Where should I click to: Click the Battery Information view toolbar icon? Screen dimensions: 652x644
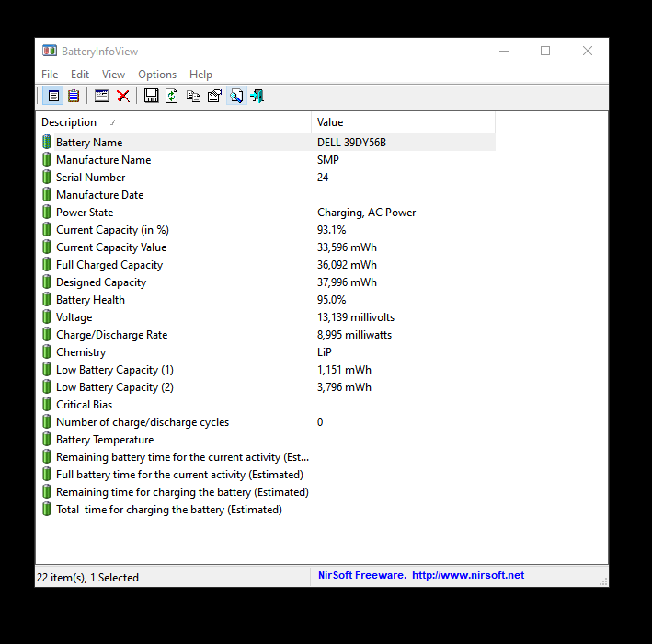(x=53, y=96)
